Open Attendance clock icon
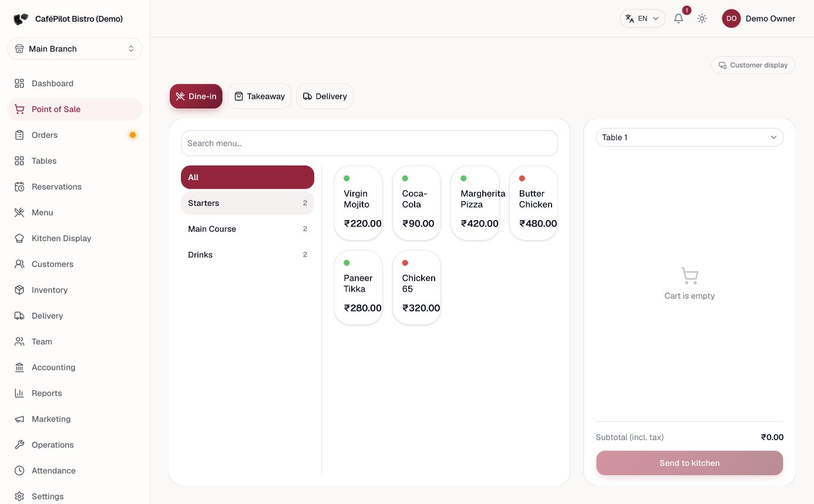The height and width of the screenshot is (504, 814). point(19,471)
